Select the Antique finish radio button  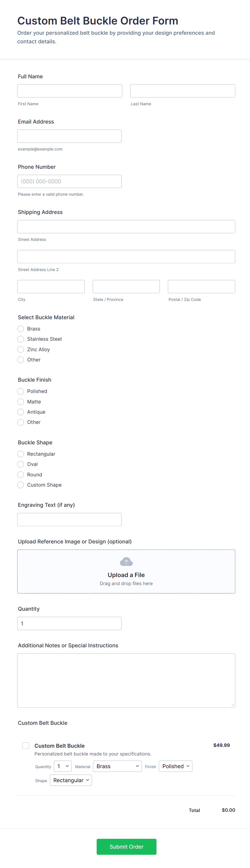(x=20, y=412)
